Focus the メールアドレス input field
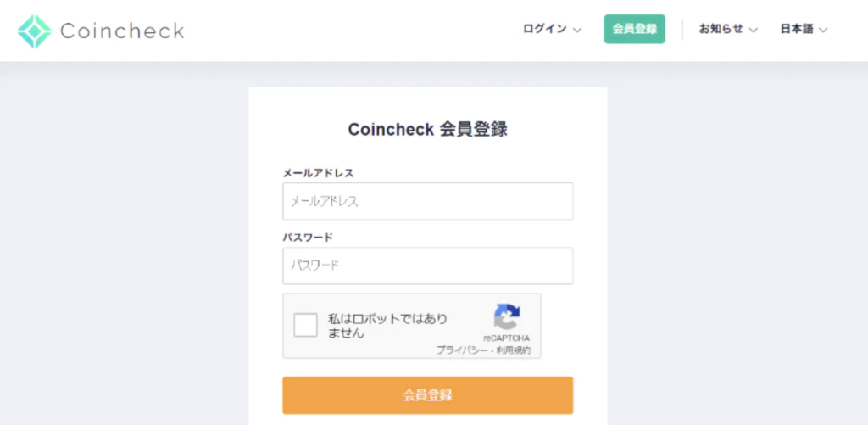This screenshot has width=868, height=425. click(427, 201)
